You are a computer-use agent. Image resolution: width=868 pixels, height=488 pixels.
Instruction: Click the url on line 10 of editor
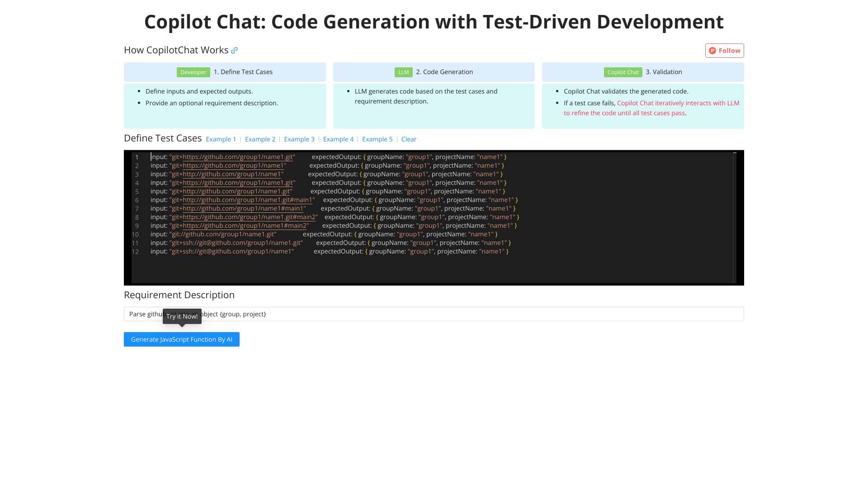[x=224, y=234]
